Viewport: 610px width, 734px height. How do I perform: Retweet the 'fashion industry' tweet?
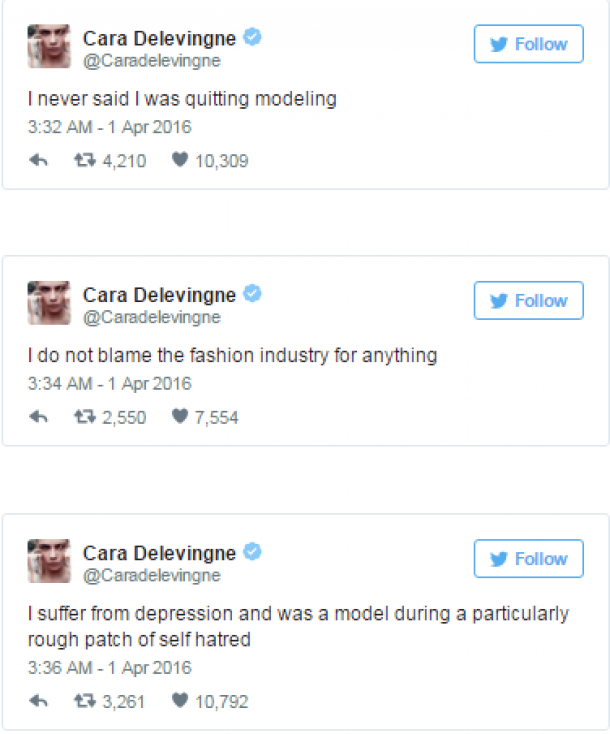[x=85, y=417]
